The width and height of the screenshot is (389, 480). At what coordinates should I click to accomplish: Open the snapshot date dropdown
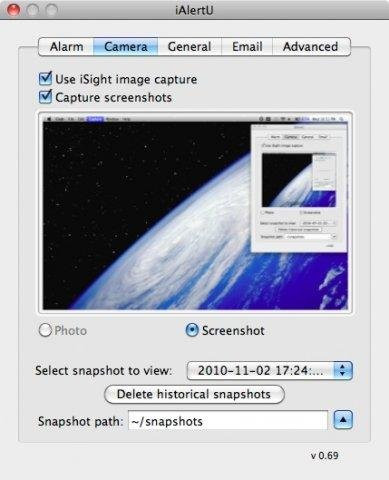pyautogui.click(x=269, y=371)
